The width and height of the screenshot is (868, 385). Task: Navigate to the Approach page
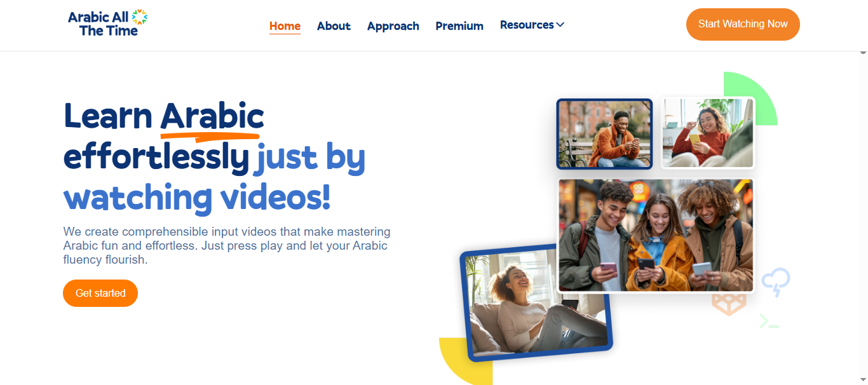coord(393,26)
